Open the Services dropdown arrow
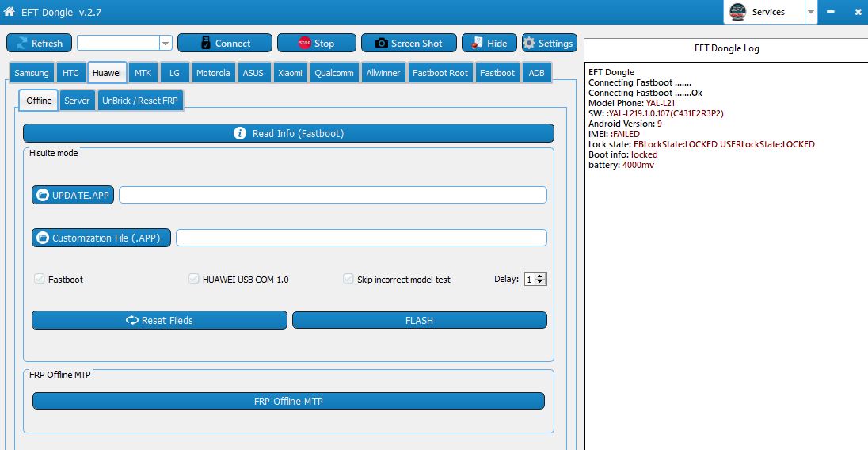868x450 pixels. [x=810, y=12]
